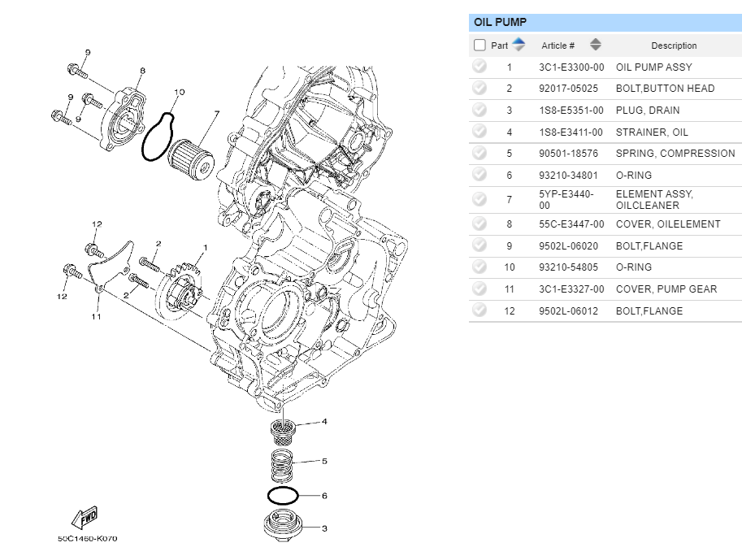This screenshot has height=560, width=742.
Task: Click the Description column header
Action: [674, 46]
